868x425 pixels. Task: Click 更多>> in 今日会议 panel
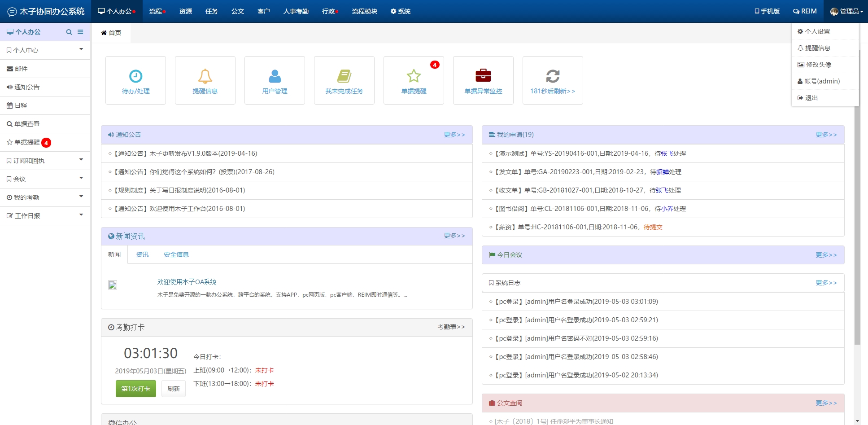coord(826,255)
